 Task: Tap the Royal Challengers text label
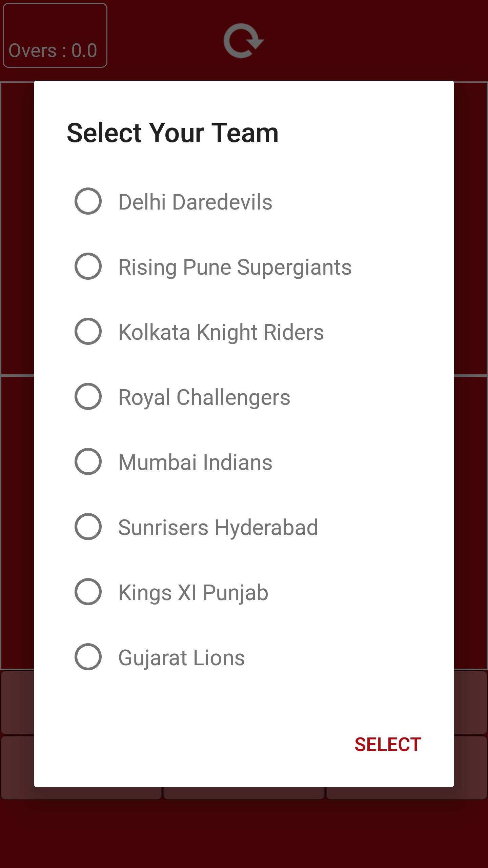point(204,397)
